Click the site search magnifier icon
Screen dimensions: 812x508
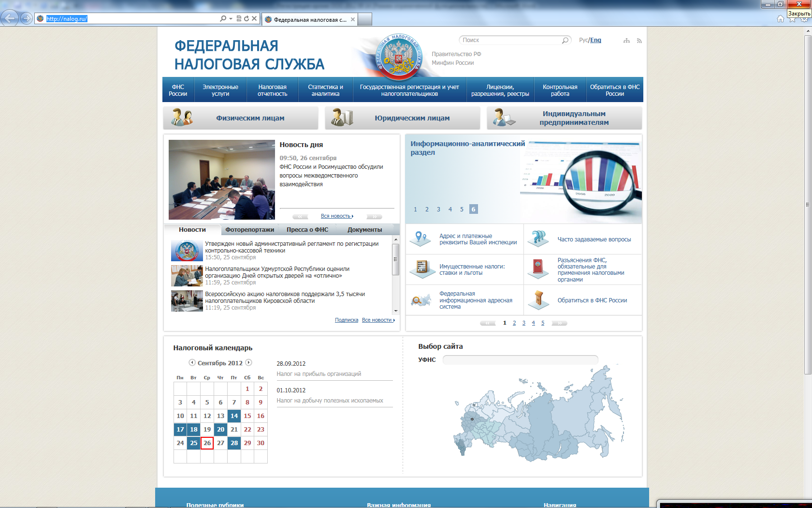point(565,40)
